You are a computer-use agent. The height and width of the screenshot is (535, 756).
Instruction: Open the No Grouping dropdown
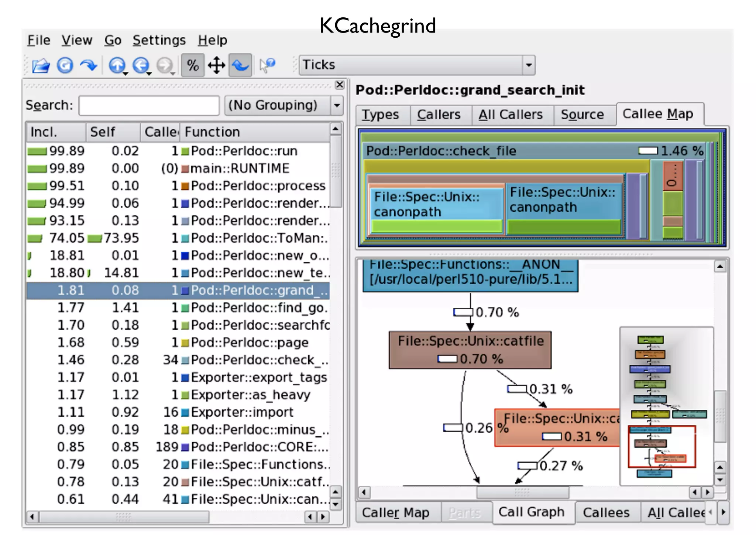336,105
